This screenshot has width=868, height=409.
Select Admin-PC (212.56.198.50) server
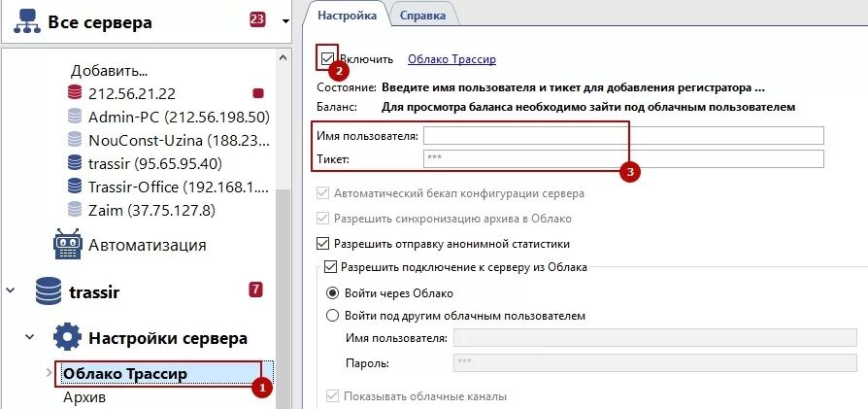(179, 117)
